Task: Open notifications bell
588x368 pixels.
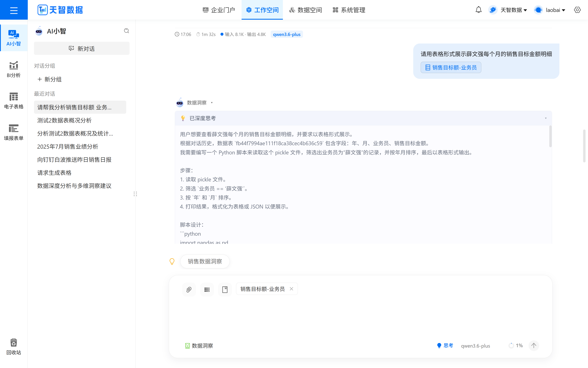Action: 478,10
